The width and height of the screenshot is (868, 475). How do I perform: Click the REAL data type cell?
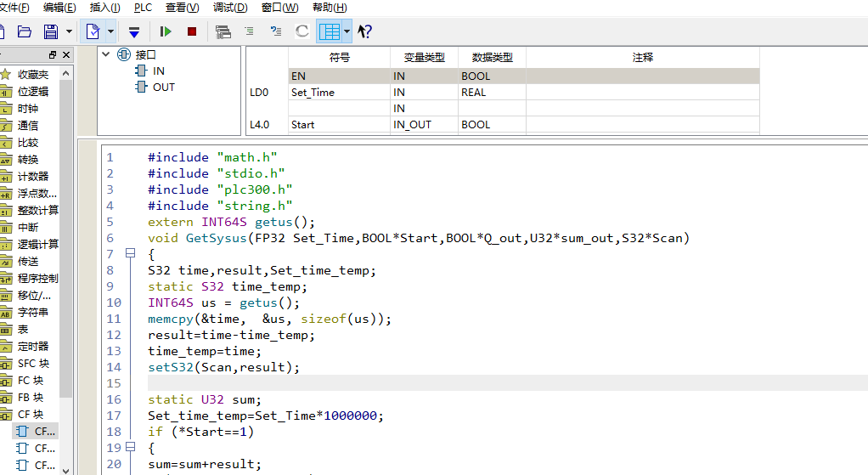492,93
